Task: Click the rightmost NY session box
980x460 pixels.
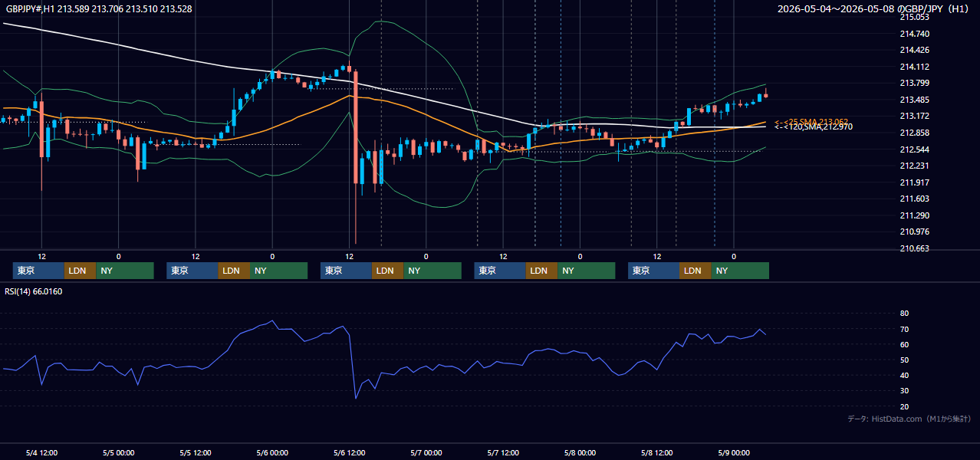Action: 740,271
